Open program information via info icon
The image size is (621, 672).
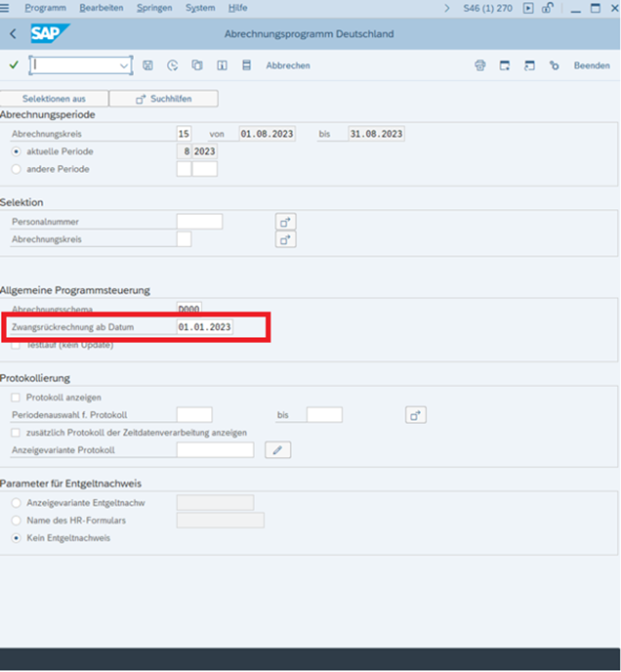pyautogui.click(x=221, y=65)
